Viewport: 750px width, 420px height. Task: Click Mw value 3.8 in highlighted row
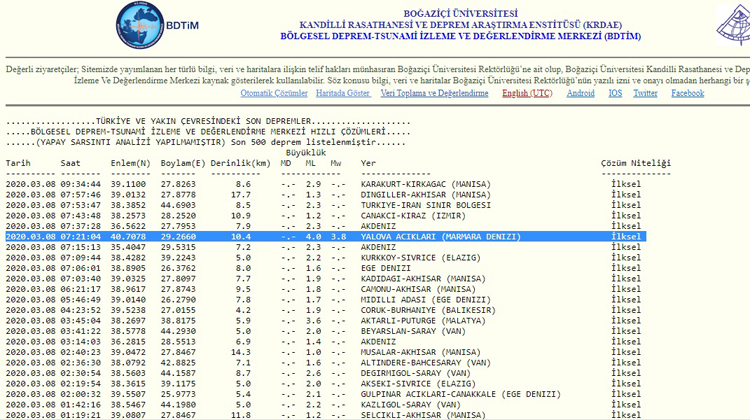(x=338, y=236)
